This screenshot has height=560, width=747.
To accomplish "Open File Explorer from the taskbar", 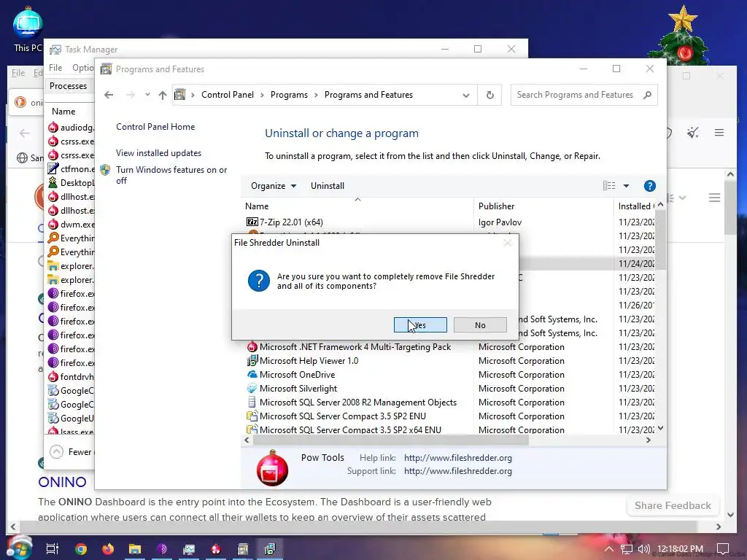I will click(x=135, y=549).
